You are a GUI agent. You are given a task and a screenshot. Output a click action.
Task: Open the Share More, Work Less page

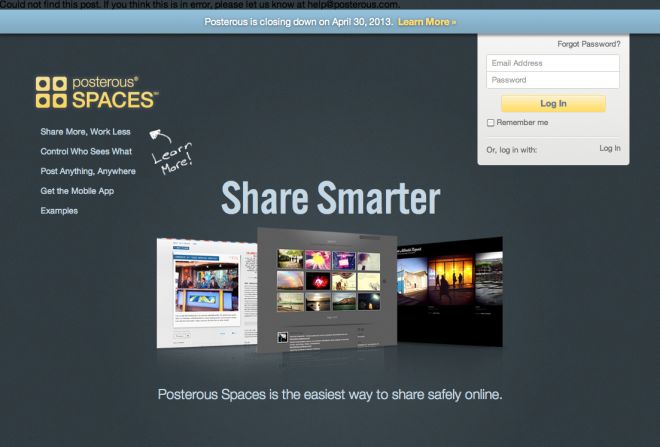click(x=87, y=132)
